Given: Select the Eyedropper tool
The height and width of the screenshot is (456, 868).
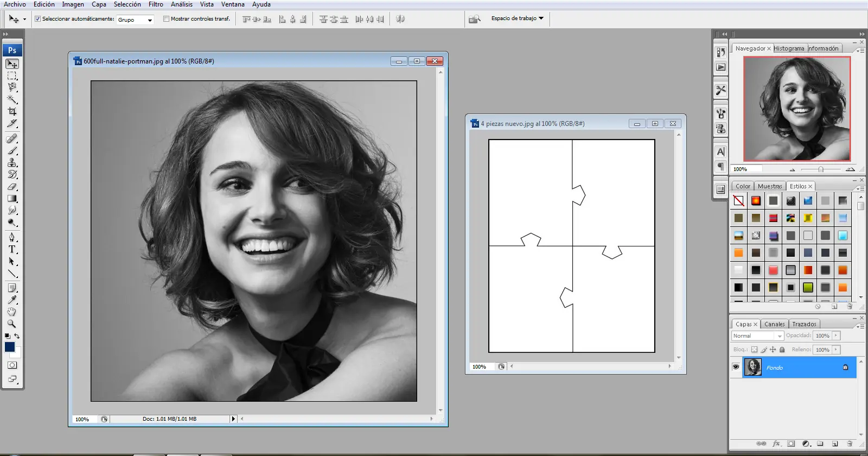Looking at the screenshot, I should pyautogui.click(x=12, y=300).
